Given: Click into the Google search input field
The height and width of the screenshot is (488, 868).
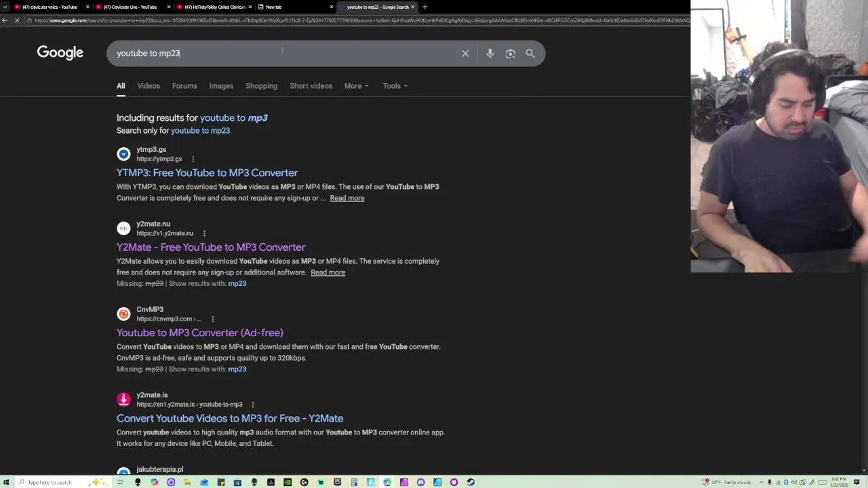Looking at the screenshot, I should [285, 53].
